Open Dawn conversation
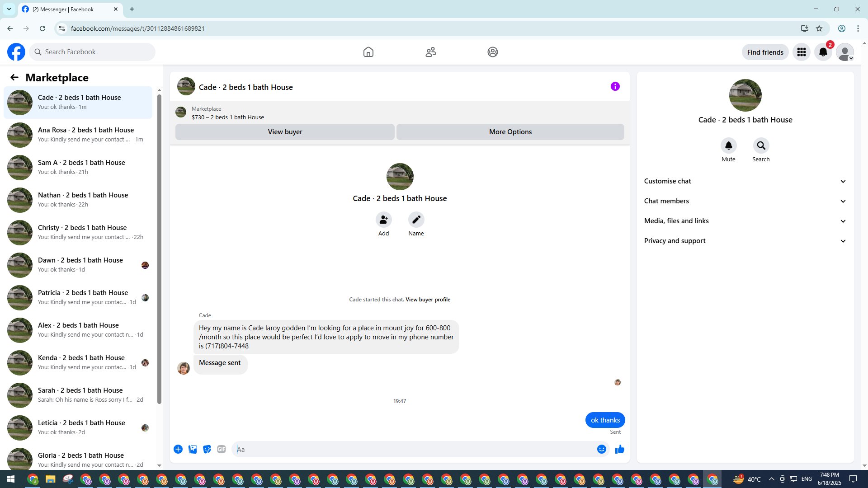The width and height of the screenshot is (868, 488). click(78, 265)
